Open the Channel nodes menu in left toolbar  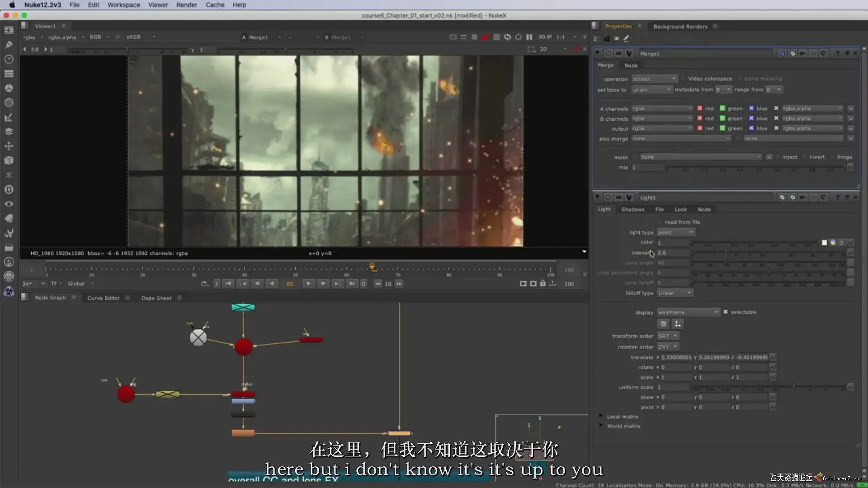pos(9,74)
